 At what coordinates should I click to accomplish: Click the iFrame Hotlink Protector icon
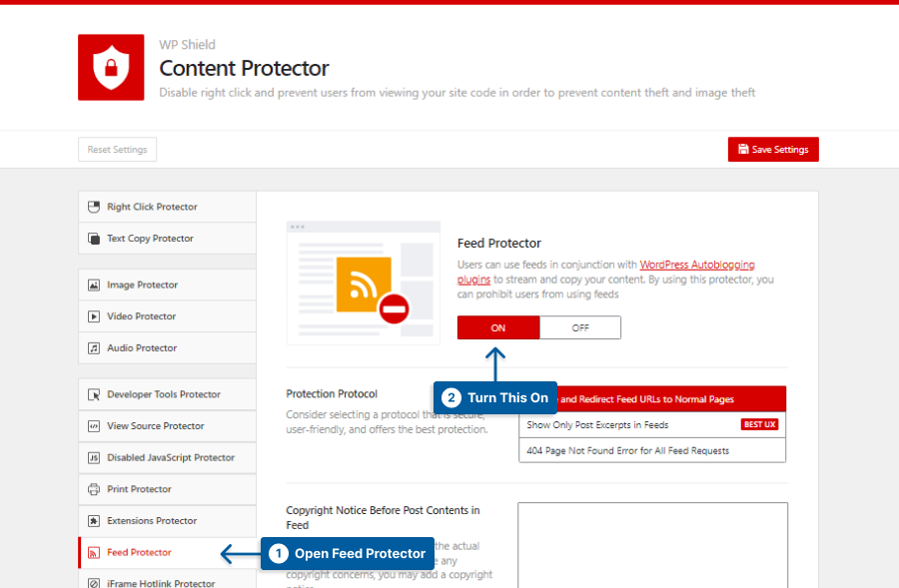(94, 583)
